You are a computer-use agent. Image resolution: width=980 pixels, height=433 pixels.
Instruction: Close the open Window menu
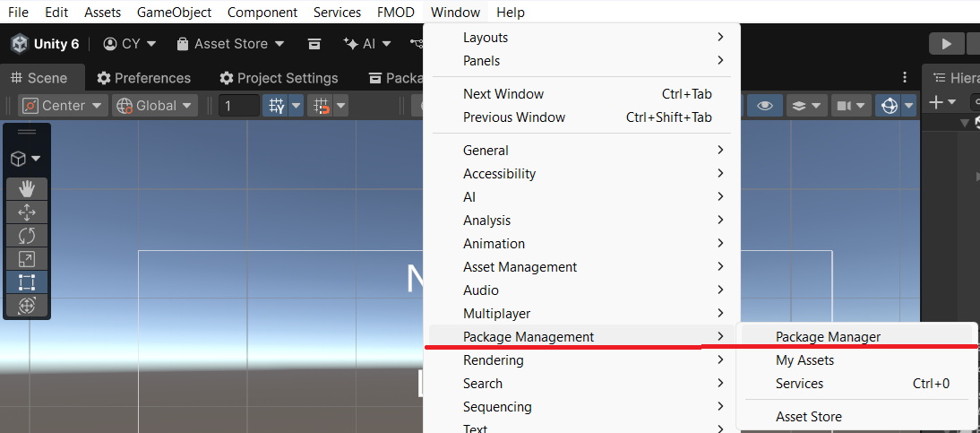coord(456,12)
